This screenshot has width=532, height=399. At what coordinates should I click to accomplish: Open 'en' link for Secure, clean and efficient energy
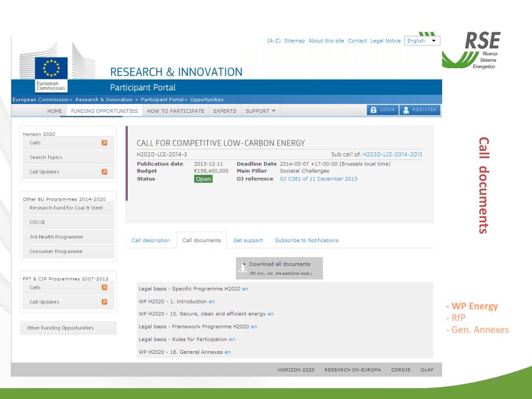pos(270,314)
